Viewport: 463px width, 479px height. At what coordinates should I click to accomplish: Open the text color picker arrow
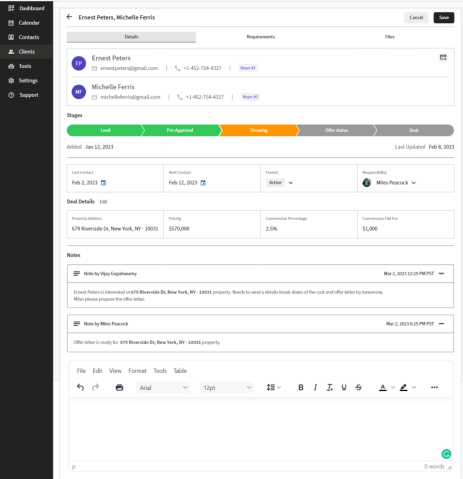tap(393, 387)
